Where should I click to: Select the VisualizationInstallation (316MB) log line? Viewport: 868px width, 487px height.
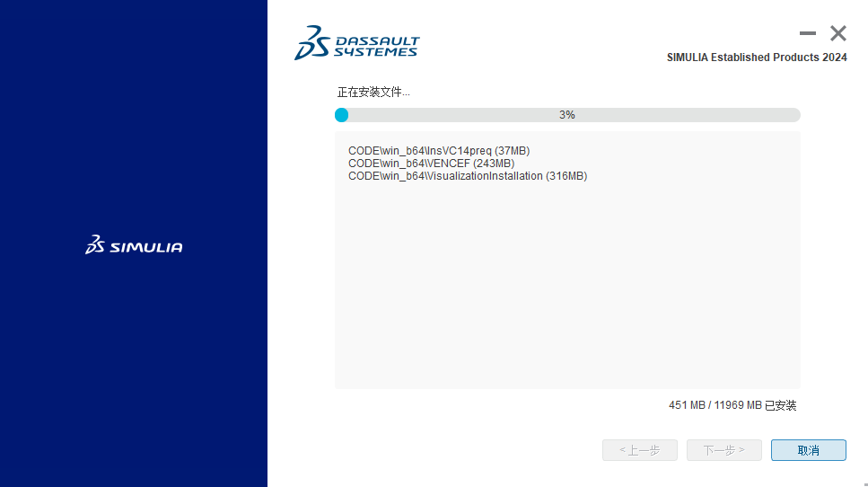(x=467, y=176)
